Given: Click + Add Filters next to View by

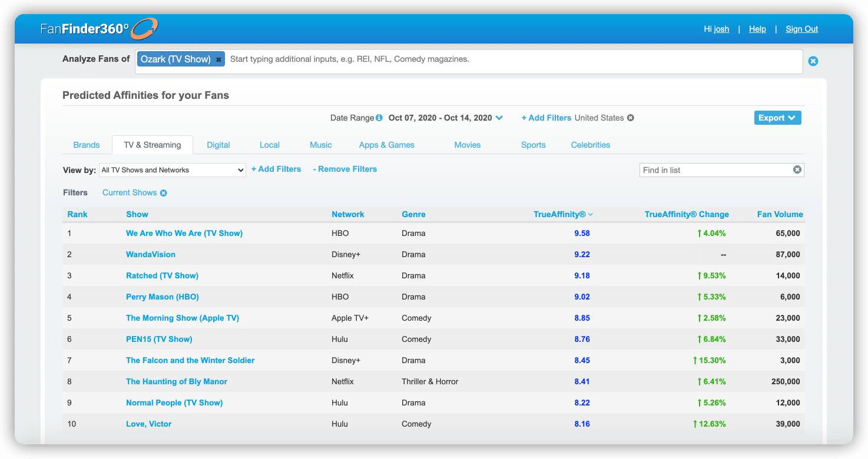Looking at the screenshot, I should [x=276, y=169].
